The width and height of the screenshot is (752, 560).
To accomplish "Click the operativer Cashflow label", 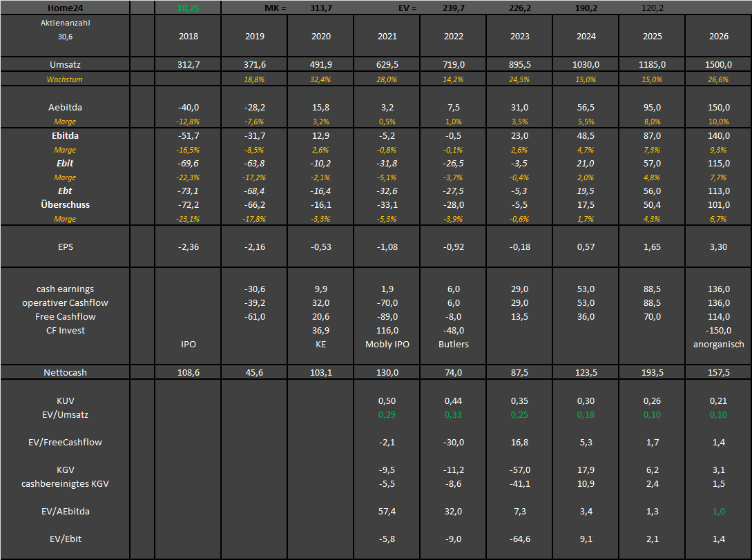I will [65, 303].
